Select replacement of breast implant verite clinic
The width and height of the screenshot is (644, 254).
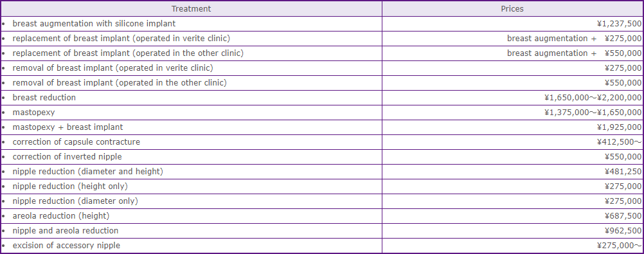click(x=121, y=38)
